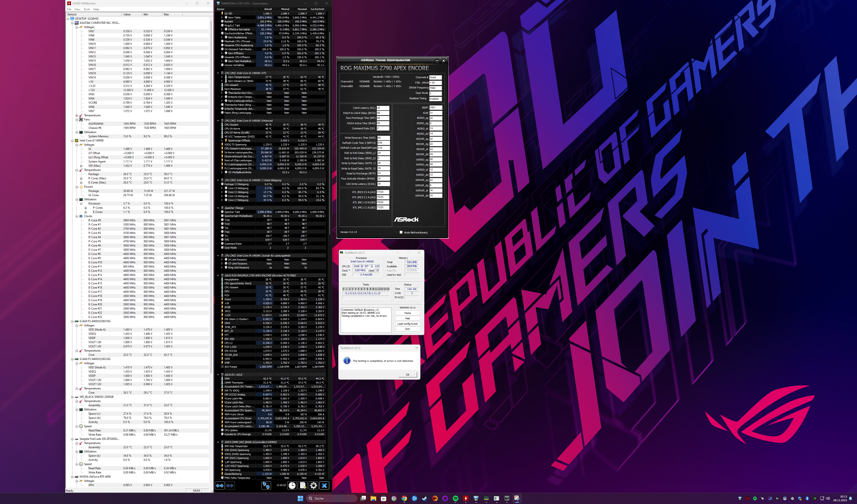Viewport: 857px width, 504px height.
Task: Collapse the Intel Core i9 14900K tree node
Action: (x=72, y=141)
